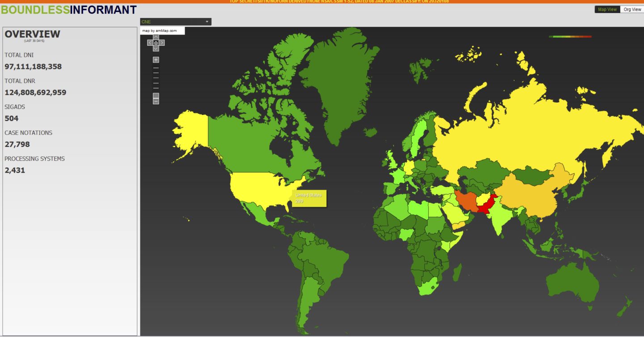Click the zoom slider handle

coord(156,95)
